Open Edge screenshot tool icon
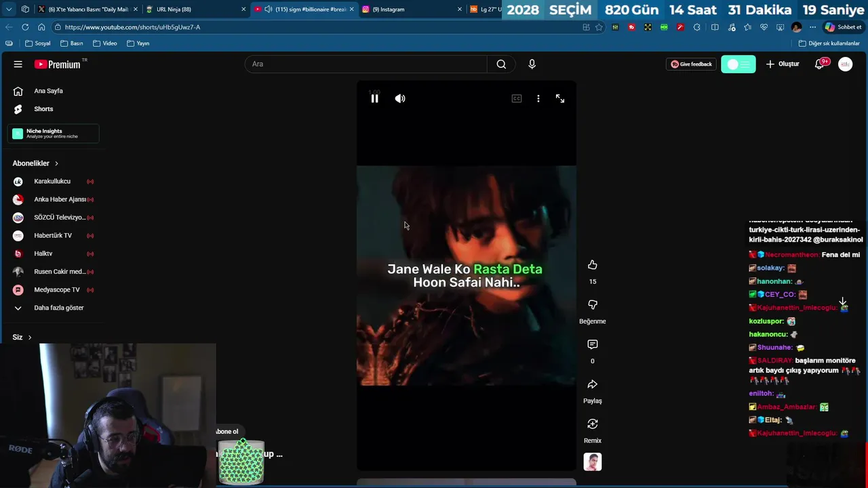Screen dimensions: 868x488 point(779,27)
